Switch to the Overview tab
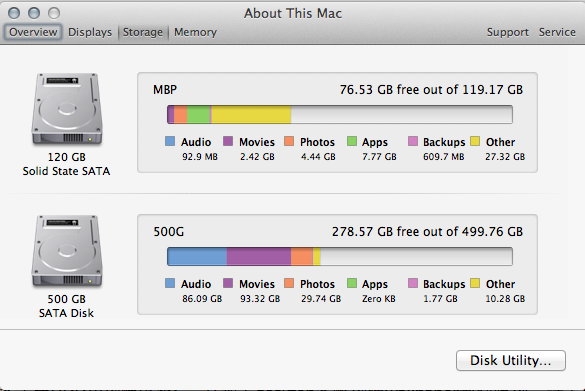The width and height of the screenshot is (585, 391). click(x=33, y=32)
